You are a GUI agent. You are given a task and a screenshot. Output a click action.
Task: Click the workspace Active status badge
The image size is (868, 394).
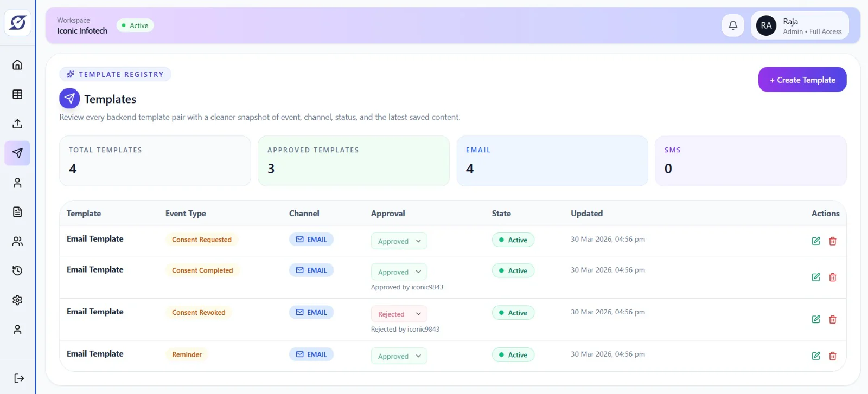click(135, 25)
